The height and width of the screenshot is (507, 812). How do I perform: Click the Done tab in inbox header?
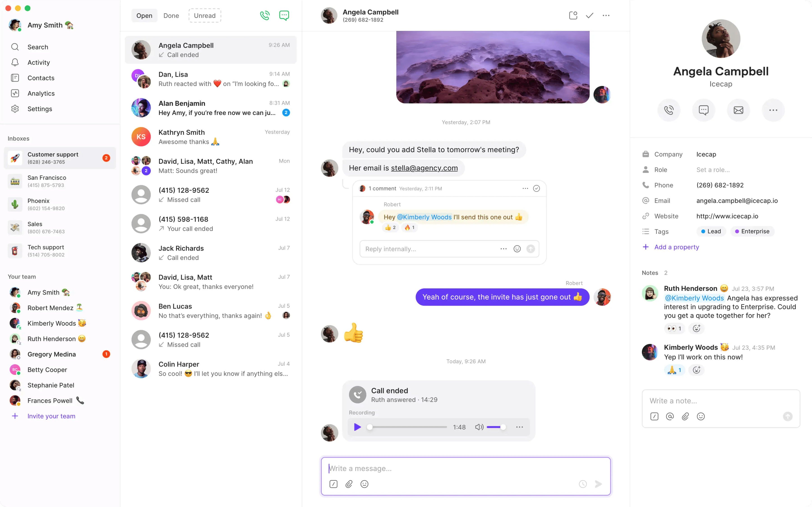pyautogui.click(x=171, y=15)
